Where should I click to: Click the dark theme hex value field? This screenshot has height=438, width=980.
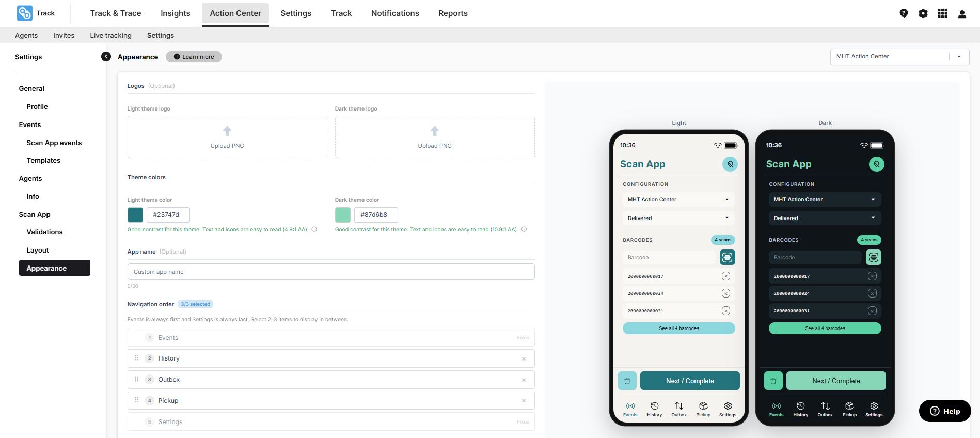point(376,215)
